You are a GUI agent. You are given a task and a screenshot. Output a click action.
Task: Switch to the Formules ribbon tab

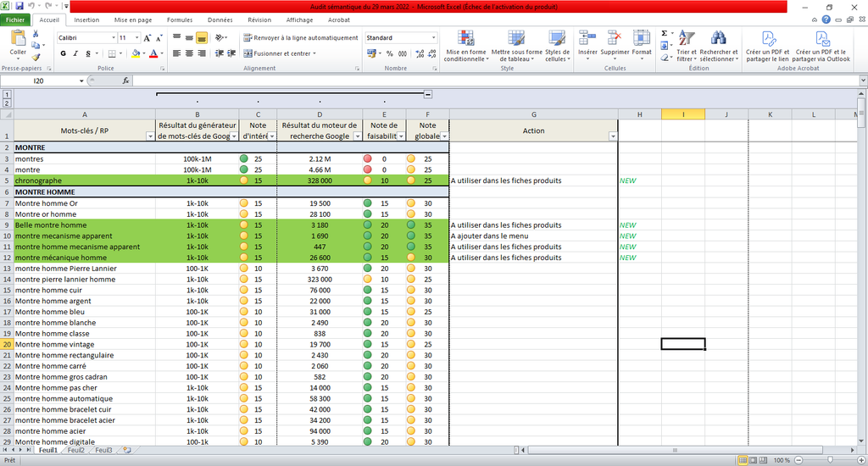180,20
